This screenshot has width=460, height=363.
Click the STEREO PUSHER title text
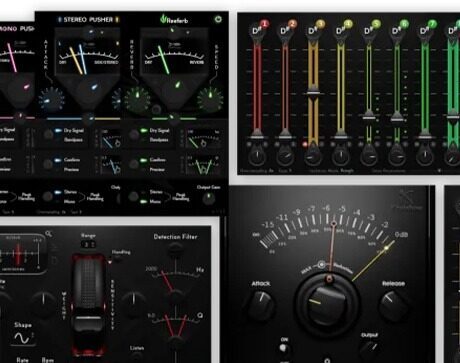pos(88,20)
